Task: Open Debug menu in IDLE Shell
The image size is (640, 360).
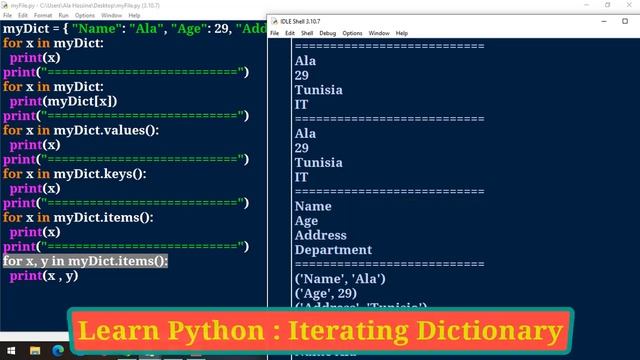Action: [327, 33]
